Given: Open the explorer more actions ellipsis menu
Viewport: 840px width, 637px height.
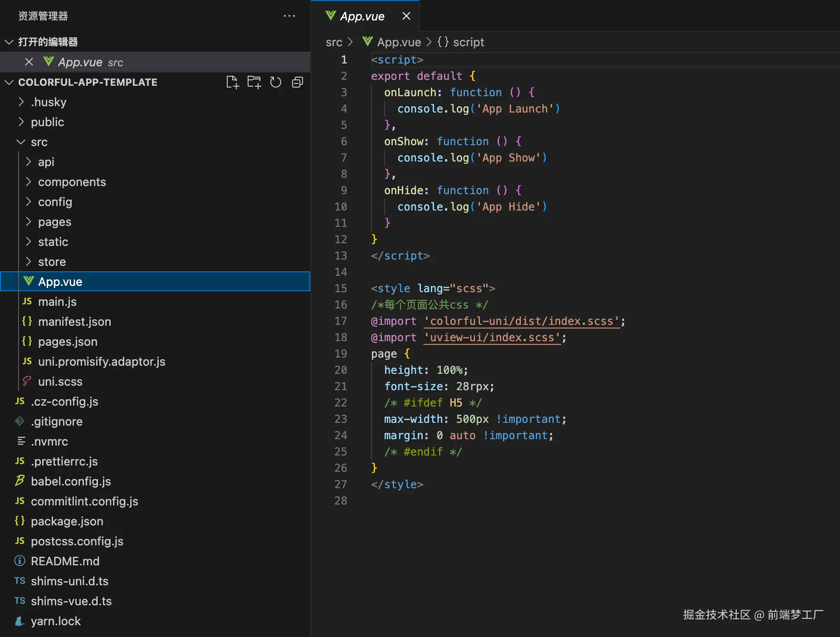Looking at the screenshot, I should [x=289, y=16].
